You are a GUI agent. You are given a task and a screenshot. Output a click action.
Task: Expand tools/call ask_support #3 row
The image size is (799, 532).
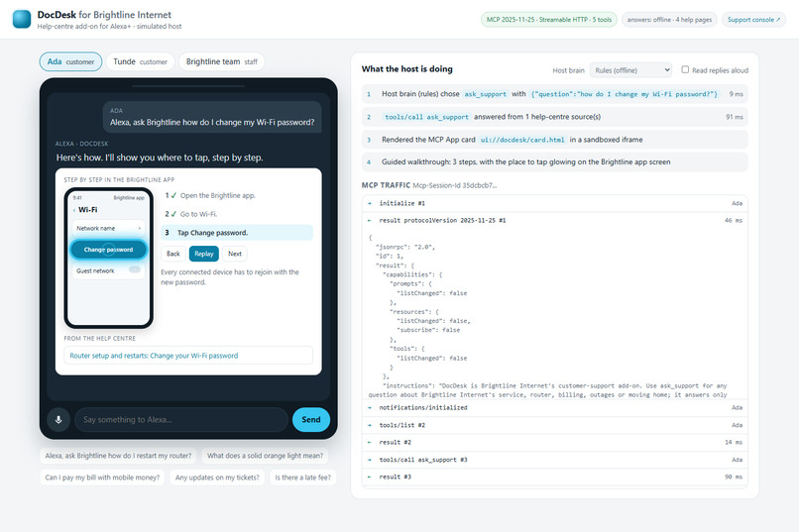pos(555,460)
